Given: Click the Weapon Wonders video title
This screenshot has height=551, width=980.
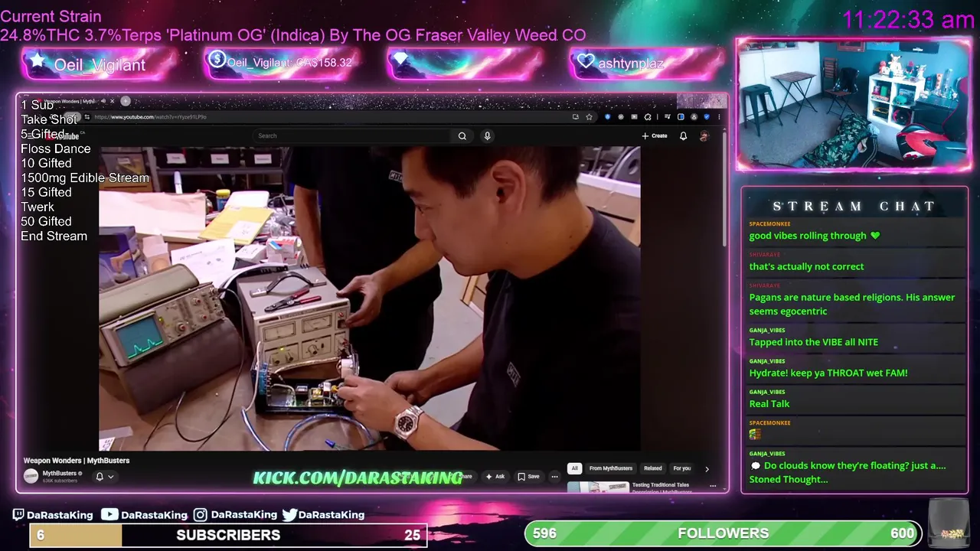Looking at the screenshot, I should click(77, 461).
